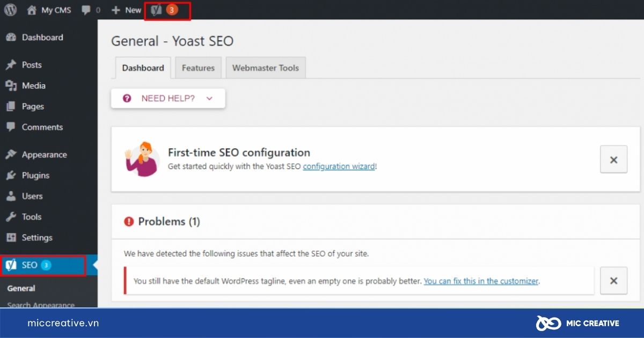This screenshot has width=644, height=338.
Task: Click the Tools wrench icon
Action: coord(11,217)
